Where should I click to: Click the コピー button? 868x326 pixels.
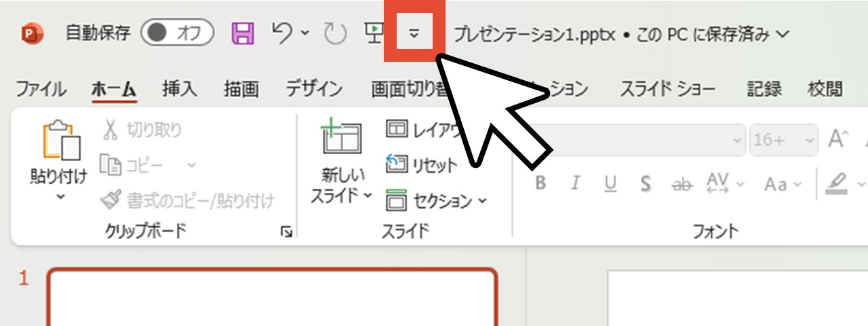(x=131, y=164)
